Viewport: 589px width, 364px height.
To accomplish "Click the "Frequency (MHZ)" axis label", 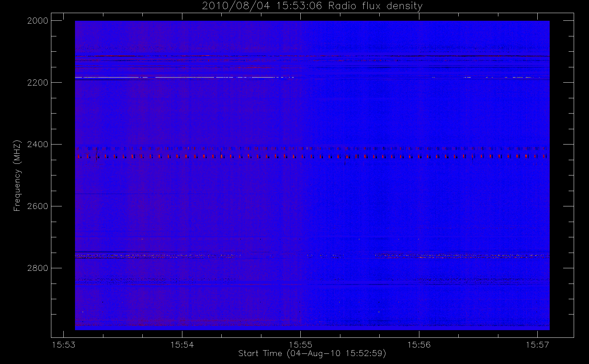I will (x=17, y=175).
